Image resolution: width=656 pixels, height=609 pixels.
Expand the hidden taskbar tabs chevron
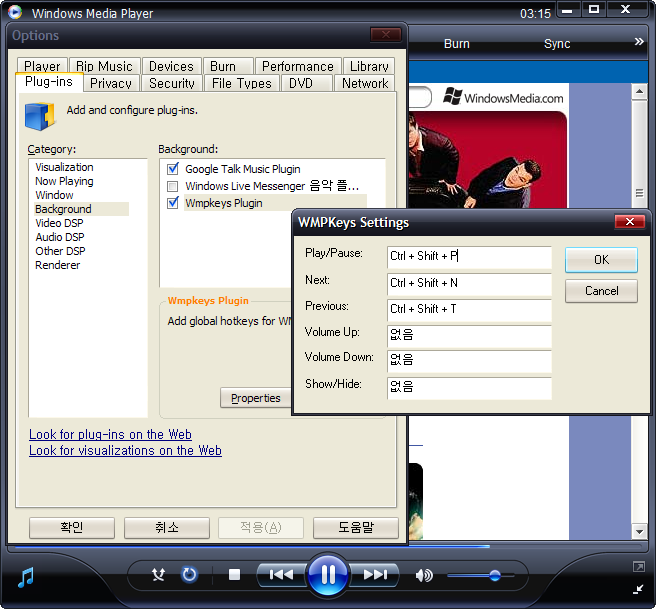pyautogui.click(x=639, y=42)
